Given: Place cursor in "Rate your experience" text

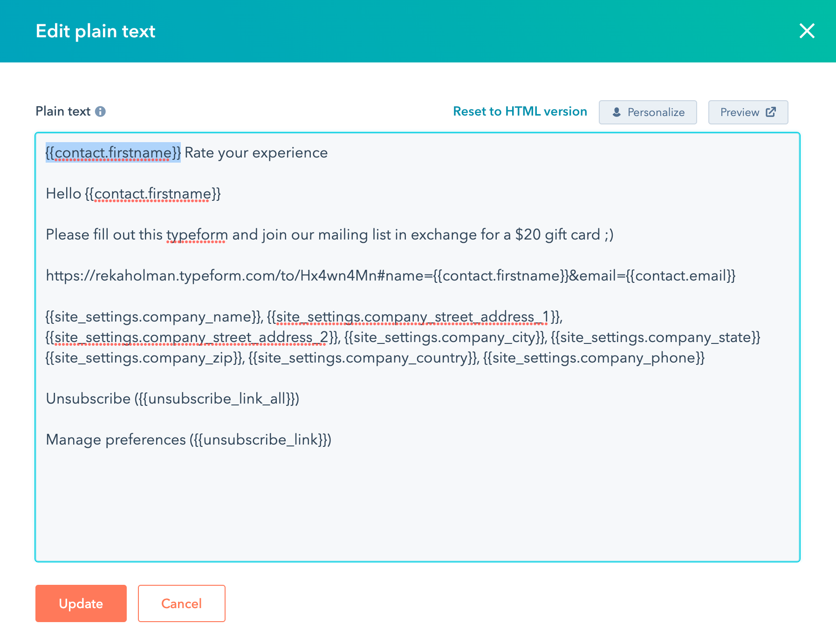Looking at the screenshot, I should click(x=256, y=153).
